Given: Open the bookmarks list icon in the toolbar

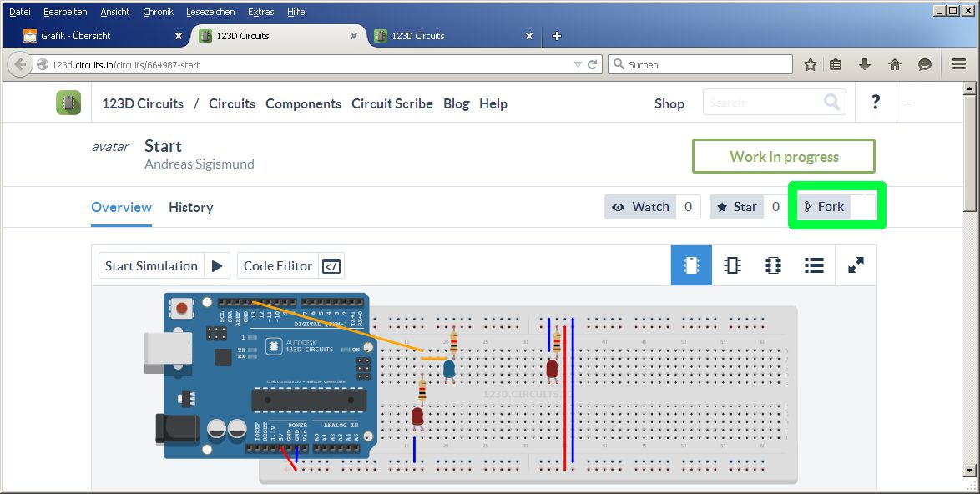Looking at the screenshot, I should pos(836,64).
